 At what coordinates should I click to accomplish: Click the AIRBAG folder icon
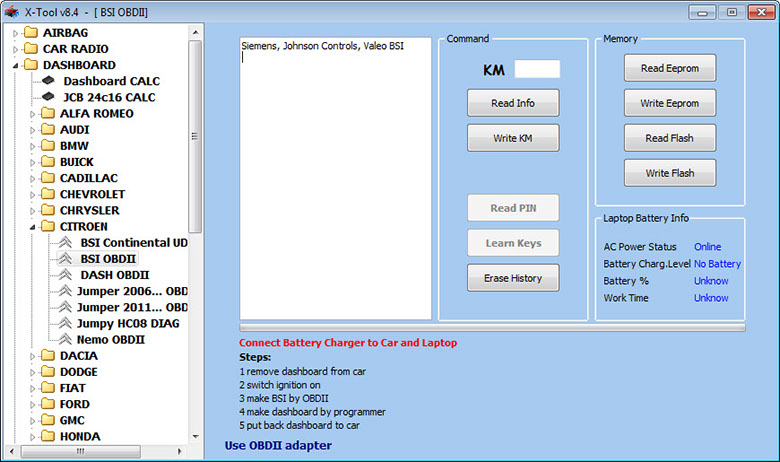tap(32, 32)
